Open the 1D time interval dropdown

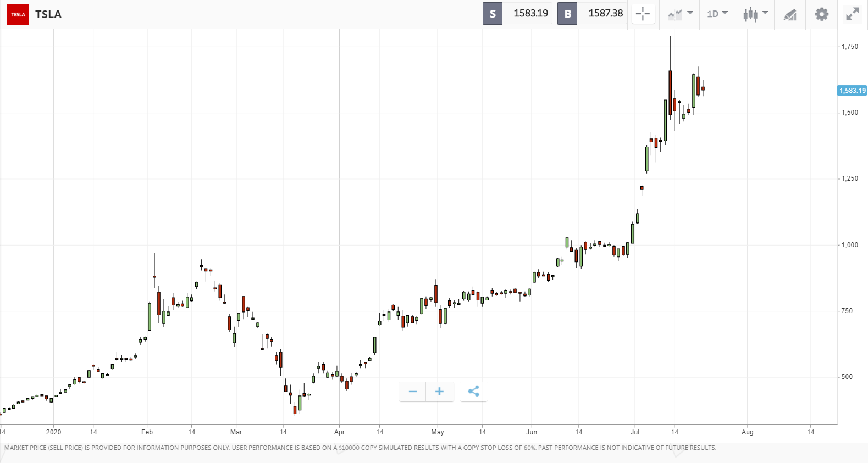pyautogui.click(x=717, y=14)
